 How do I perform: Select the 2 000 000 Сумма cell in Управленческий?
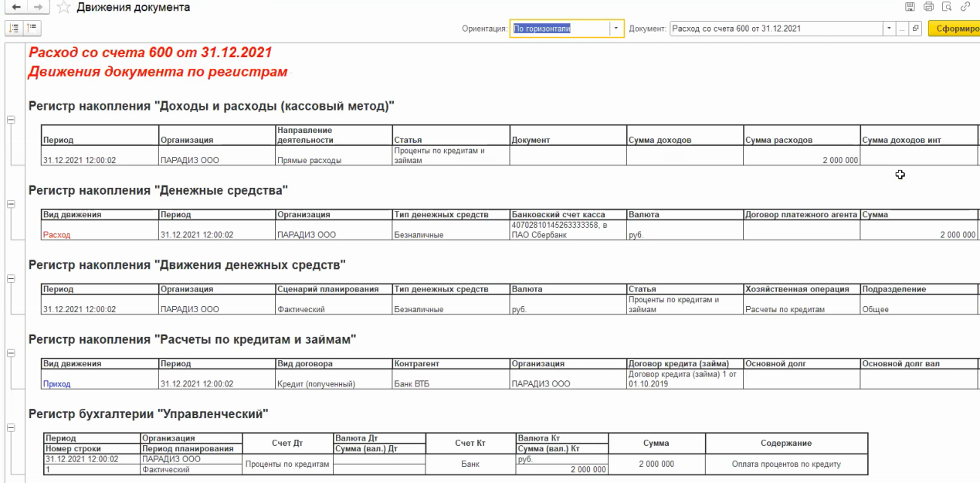(656, 464)
